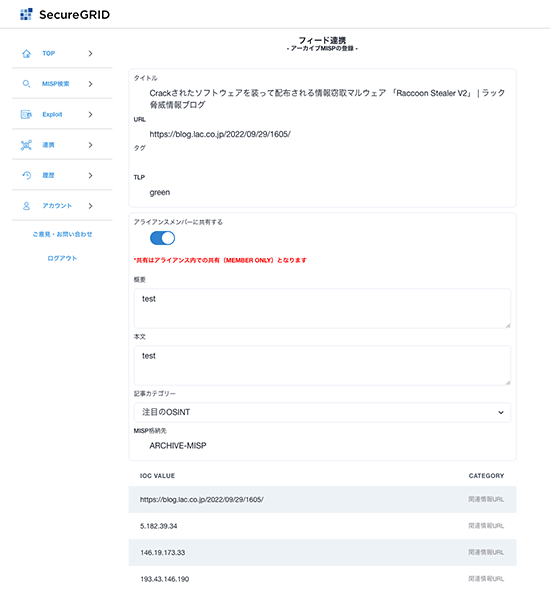The width and height of the screenshot is (550, 591).
Task: Click the ARCHIVE-MISP storage destination text
Action: pyautogui.click(x=178, y=446)
